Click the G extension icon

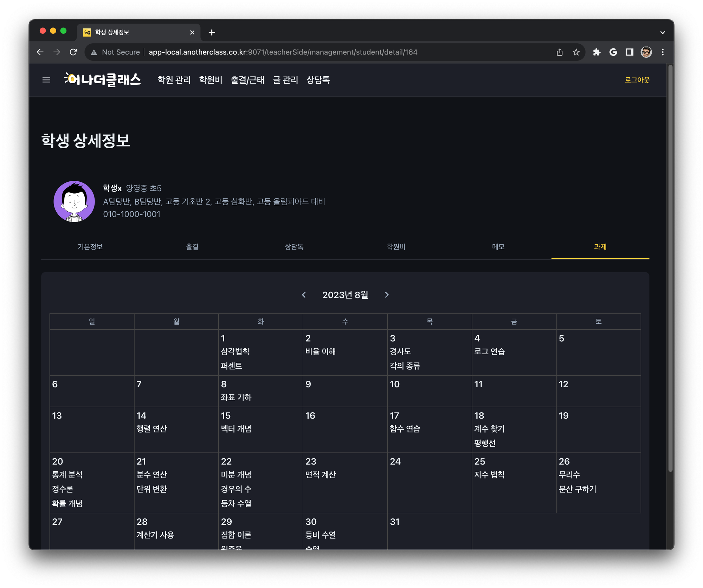613,52
